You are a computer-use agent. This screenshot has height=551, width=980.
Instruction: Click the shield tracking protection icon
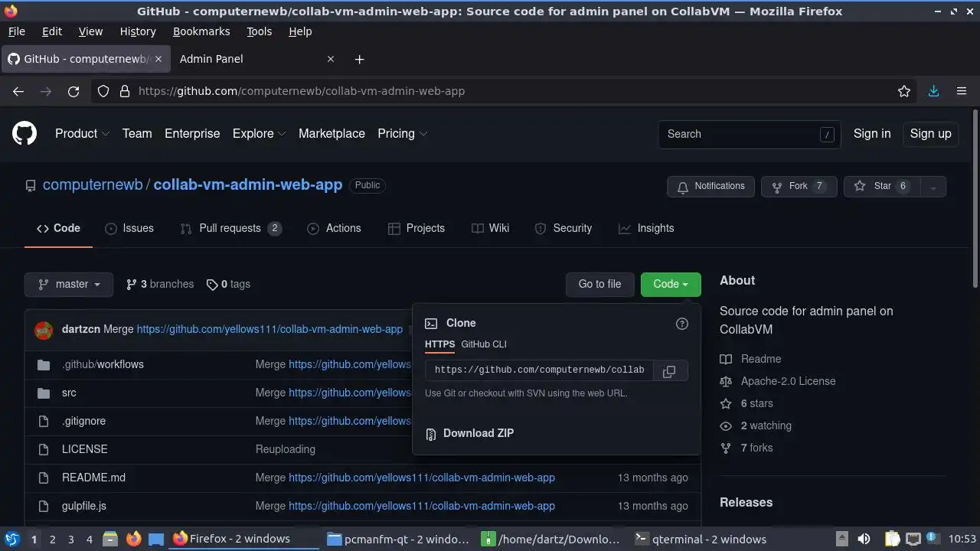tap(103, 91)
